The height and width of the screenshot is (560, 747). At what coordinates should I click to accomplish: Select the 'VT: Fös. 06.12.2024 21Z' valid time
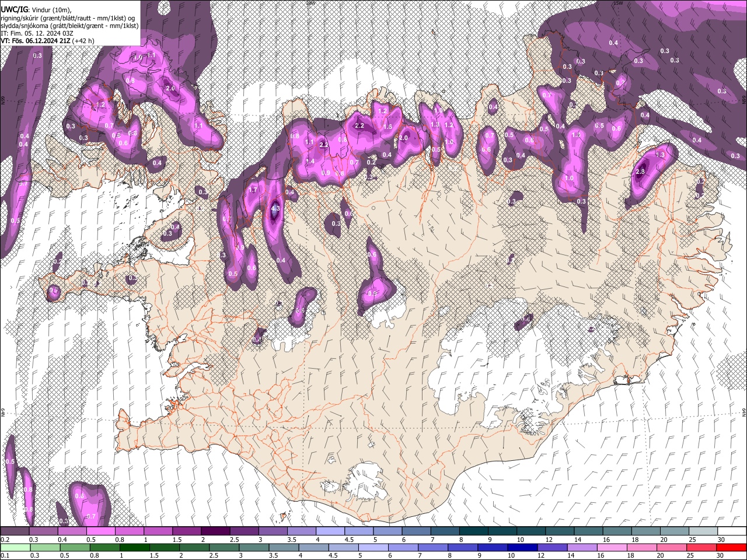coord(36,41)
